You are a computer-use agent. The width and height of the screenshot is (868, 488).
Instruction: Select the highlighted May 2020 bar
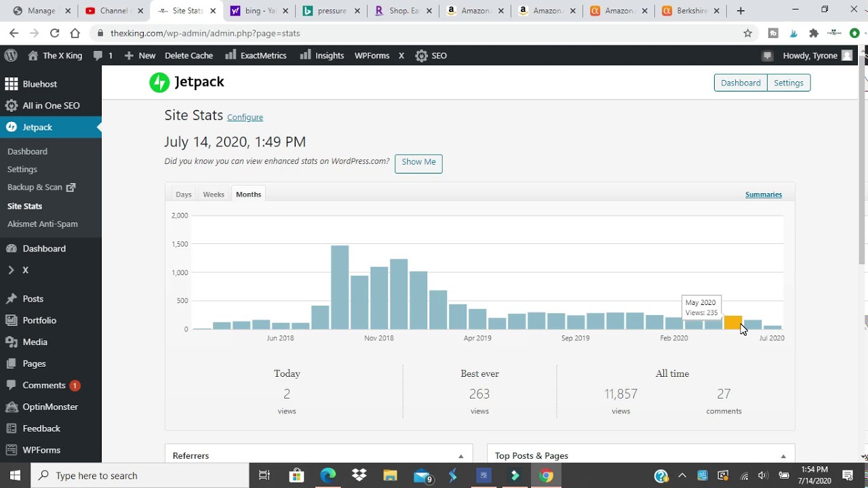(733, 323)
